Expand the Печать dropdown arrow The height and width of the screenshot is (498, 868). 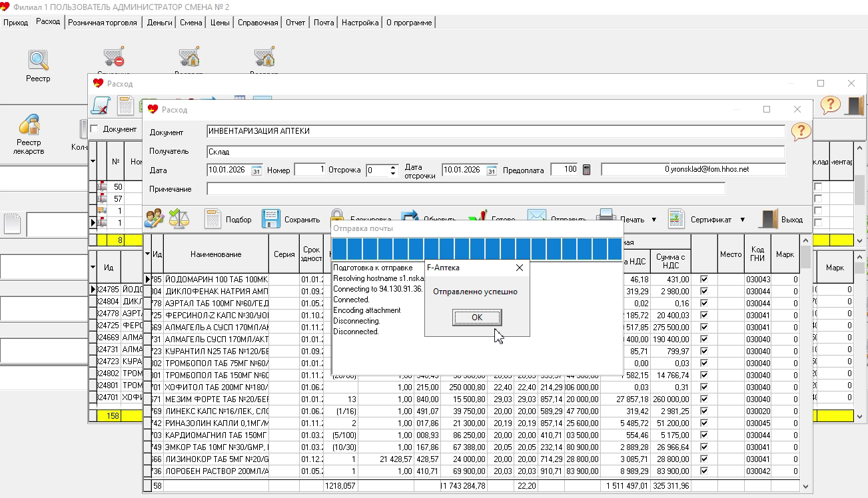tap(653, 220)
